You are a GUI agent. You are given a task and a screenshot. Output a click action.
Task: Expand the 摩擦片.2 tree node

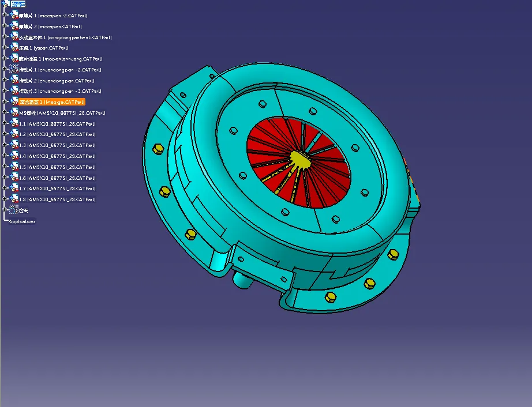pos(5,26)
